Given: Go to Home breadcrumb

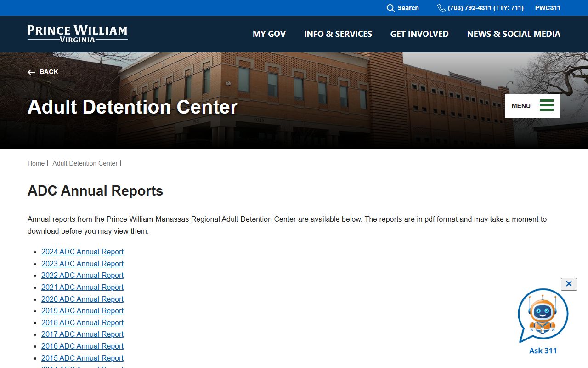Looking at the screenshot, I should (36, 163).
